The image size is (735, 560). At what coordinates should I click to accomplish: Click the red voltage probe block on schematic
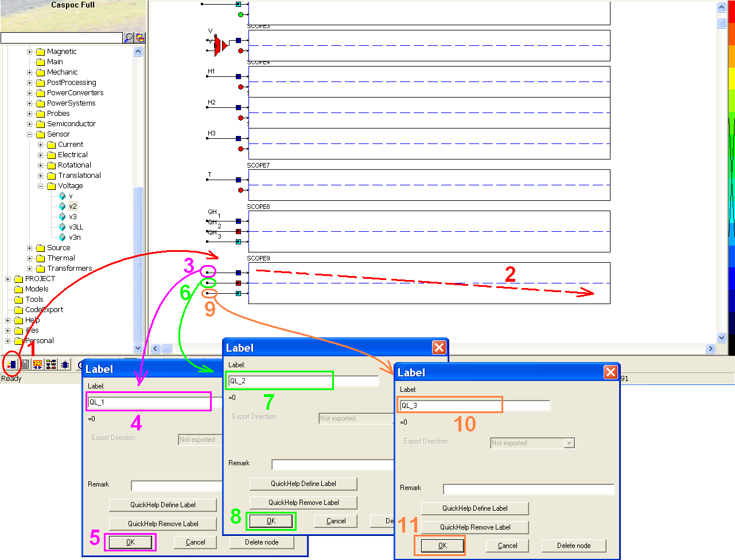coord(220,45)
